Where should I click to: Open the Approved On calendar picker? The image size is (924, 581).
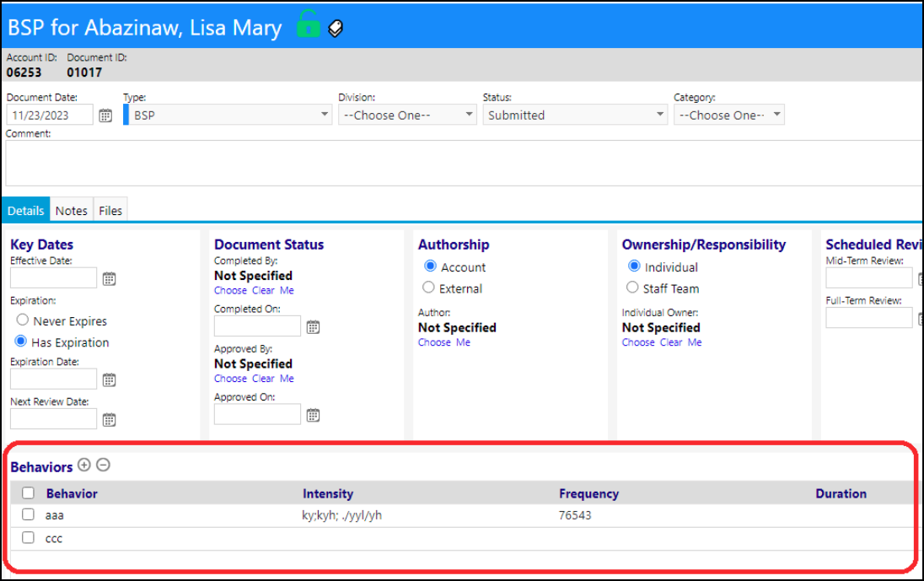coord(313,416)
